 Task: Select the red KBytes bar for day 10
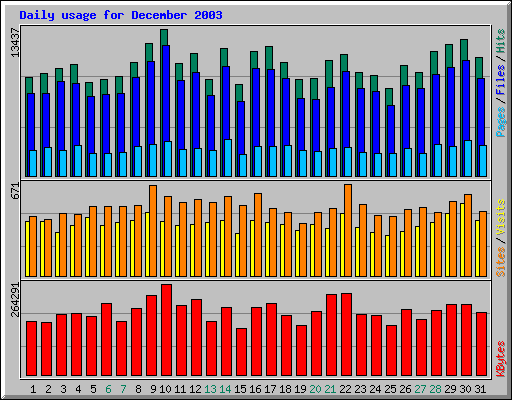(167, 330)
